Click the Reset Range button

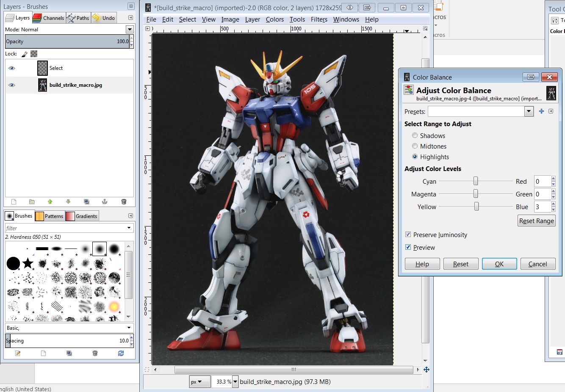coord(537,221)
